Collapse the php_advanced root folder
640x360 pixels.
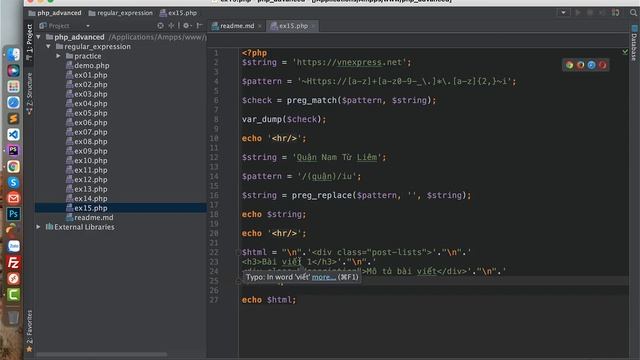pyautogui.click(x=39, y=37)
